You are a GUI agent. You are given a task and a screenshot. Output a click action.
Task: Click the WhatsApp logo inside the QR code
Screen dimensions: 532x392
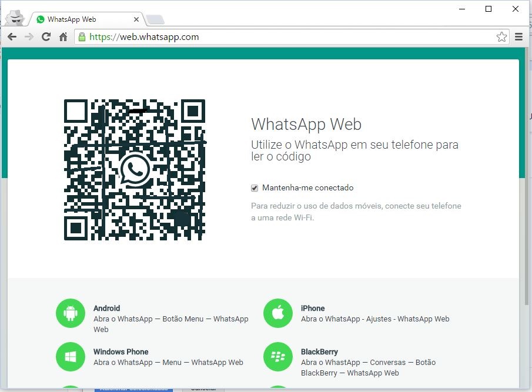pos(135,169)
